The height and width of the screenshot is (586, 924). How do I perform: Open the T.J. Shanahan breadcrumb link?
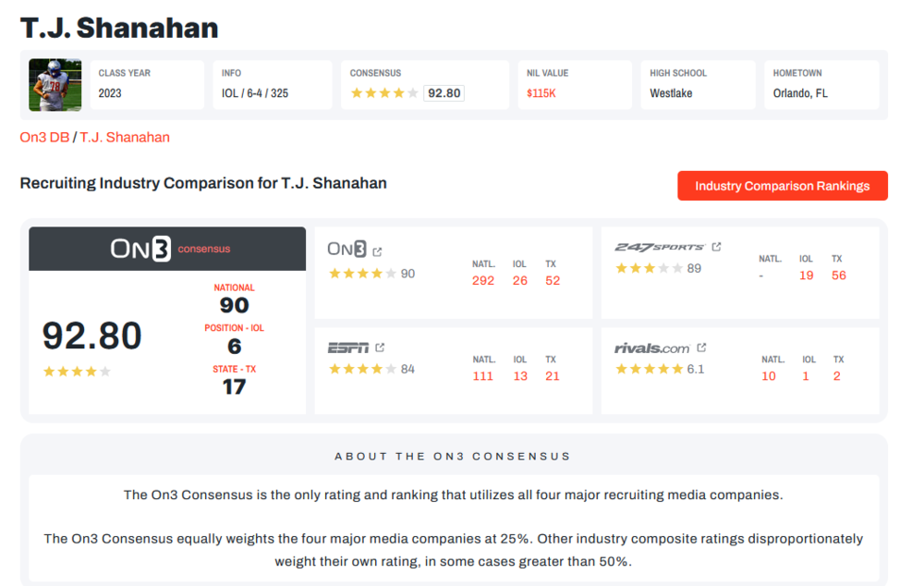(x=125, y=137)
